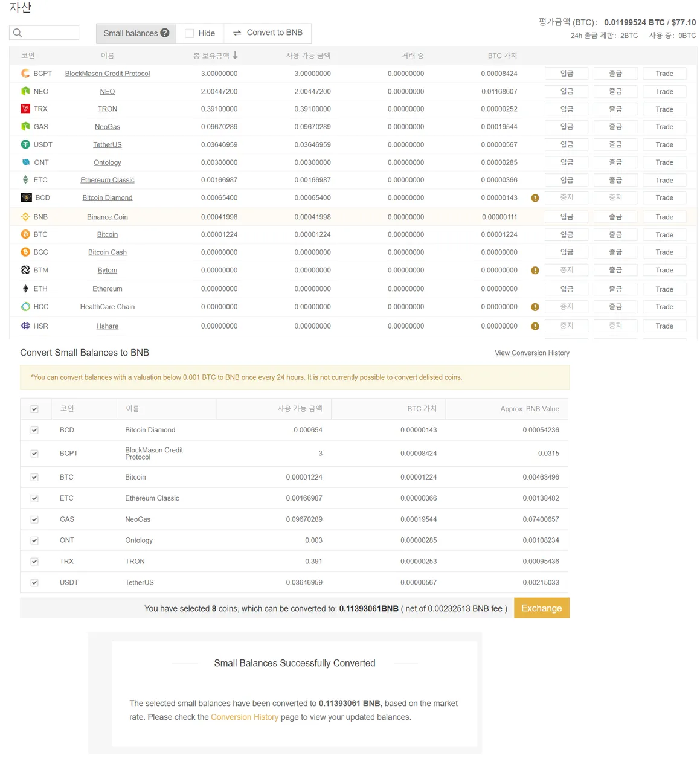Click Trade button for TRX
This screenshot has height=773, width=700.
(664, 109)
